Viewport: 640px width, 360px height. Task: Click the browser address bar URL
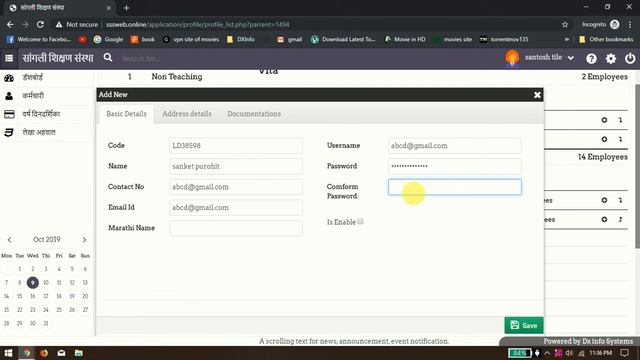[x=198, y=24]
